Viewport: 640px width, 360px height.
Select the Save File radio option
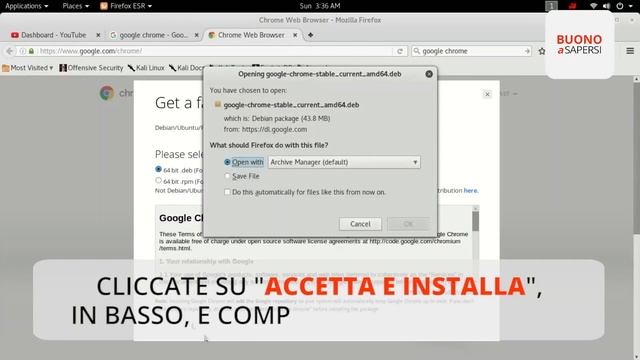click(227, 176)
